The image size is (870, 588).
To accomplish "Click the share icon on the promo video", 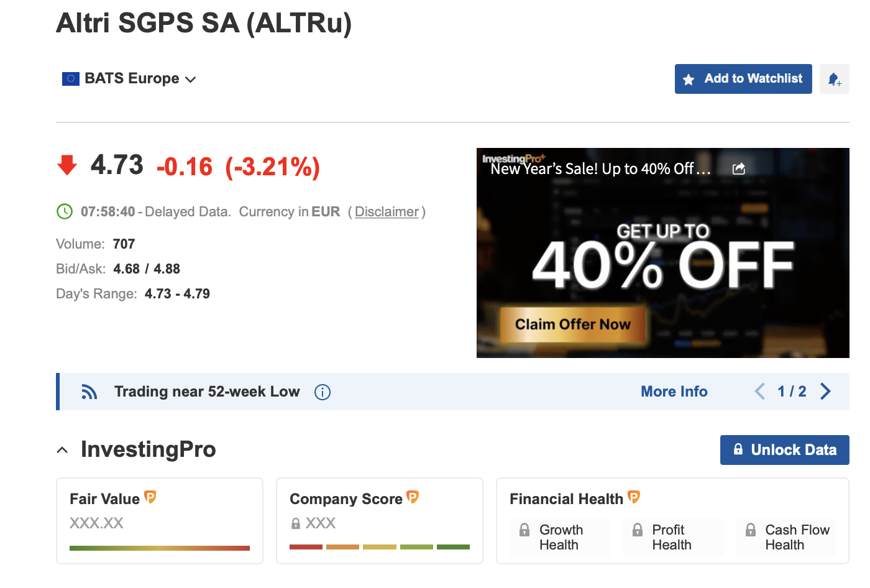I will point(739,168).
